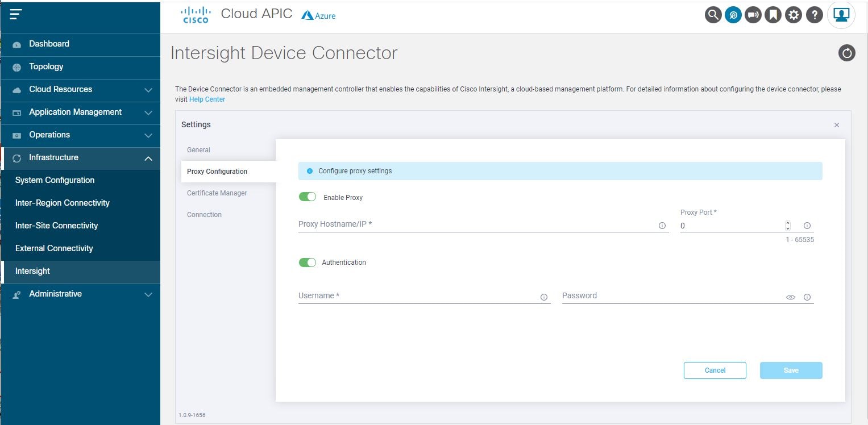The height and width of the screenshot is (425, 868).
Task: Click the refresh icon beside page title
Action: tap(847, 53)
